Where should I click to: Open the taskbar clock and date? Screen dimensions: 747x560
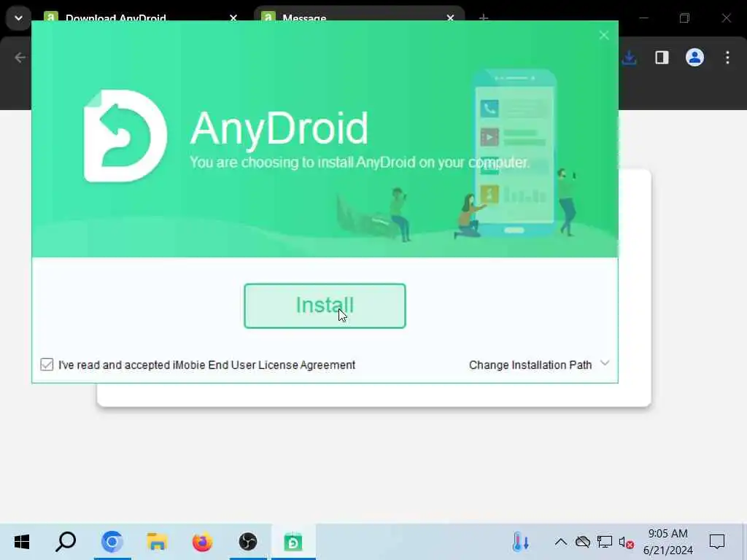(668, 542)
